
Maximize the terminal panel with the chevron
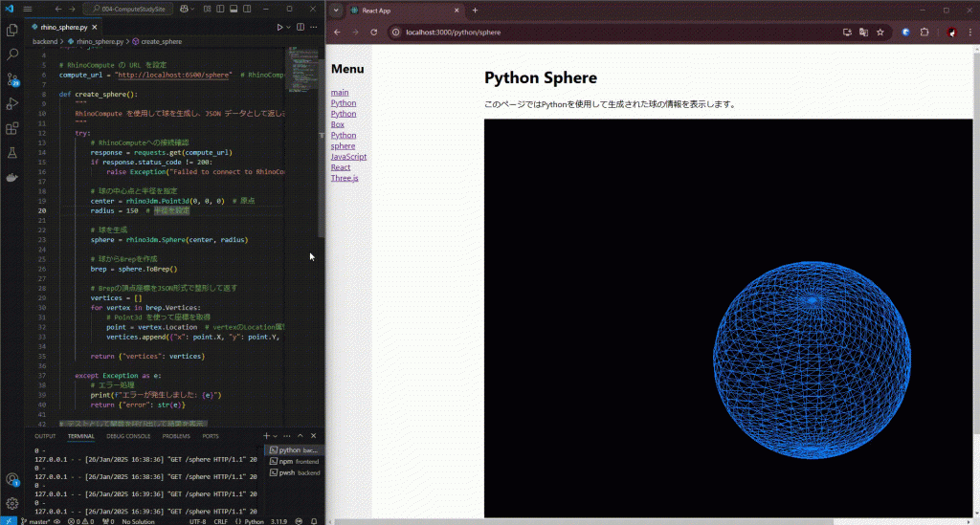pos(300,436)
